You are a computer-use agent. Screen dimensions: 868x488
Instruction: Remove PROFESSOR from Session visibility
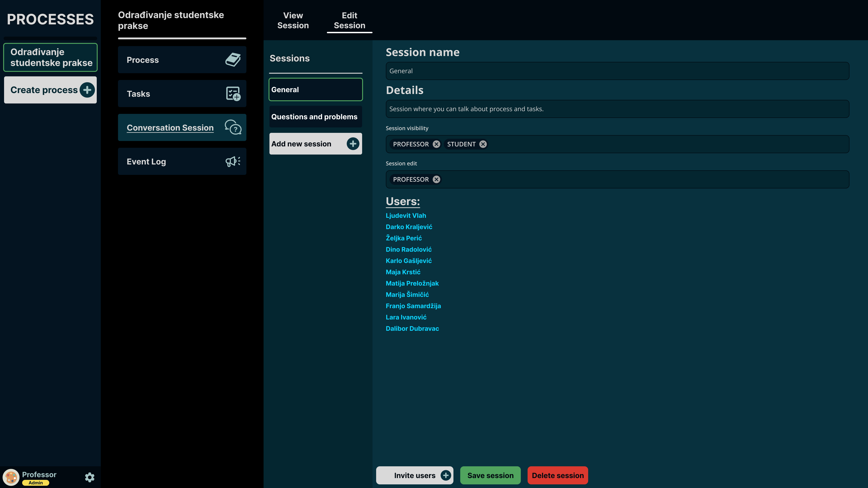coord(436,144)
